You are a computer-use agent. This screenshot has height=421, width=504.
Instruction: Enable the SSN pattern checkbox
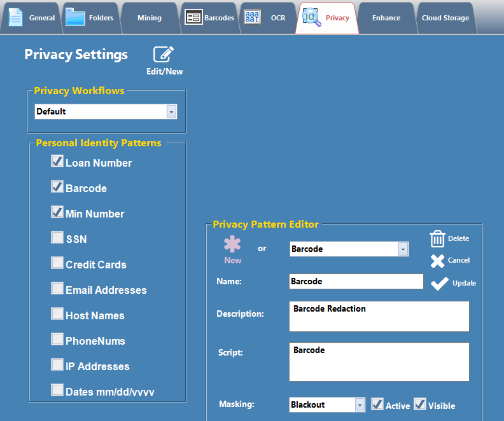57,237
